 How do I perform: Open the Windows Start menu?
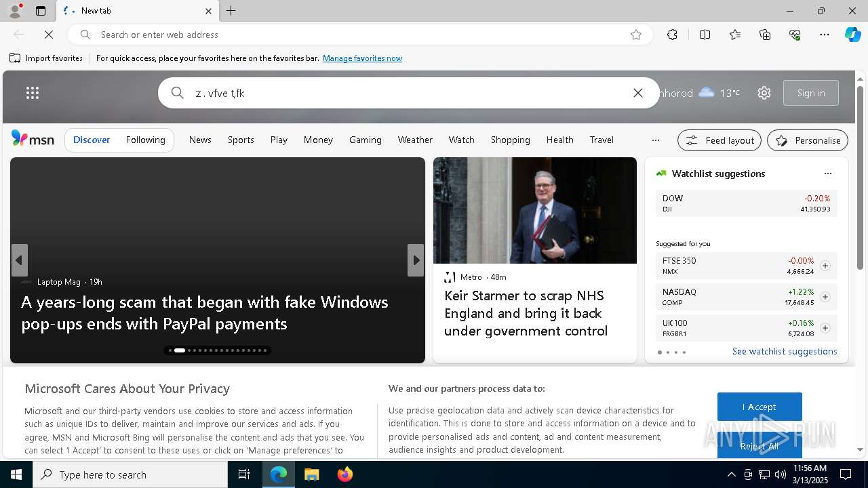[x=16, y=474]
